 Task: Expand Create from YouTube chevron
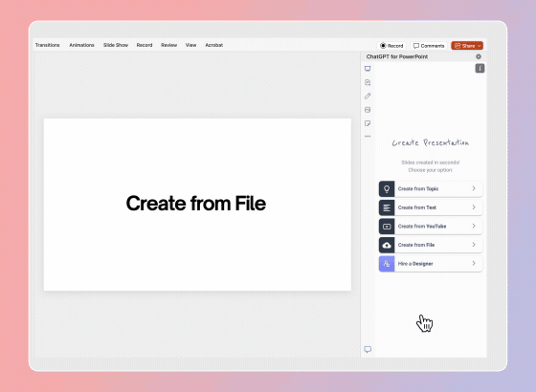474,226
